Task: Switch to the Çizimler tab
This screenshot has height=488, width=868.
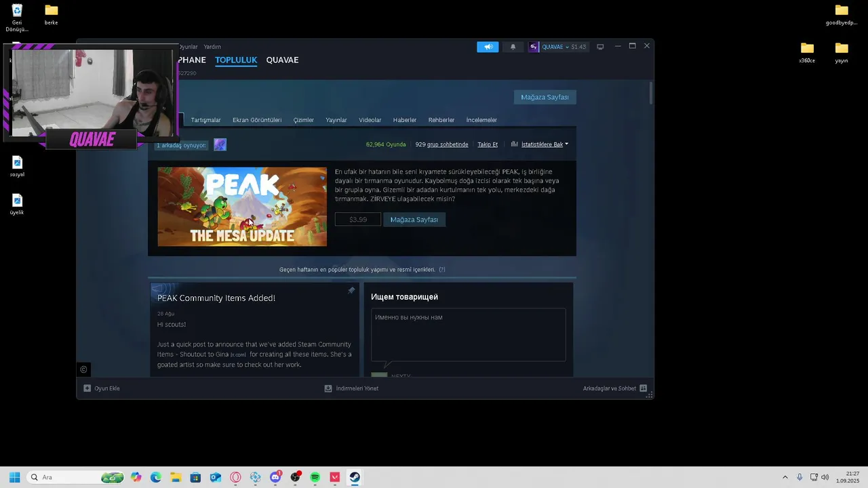Action: tap(304, 120)
